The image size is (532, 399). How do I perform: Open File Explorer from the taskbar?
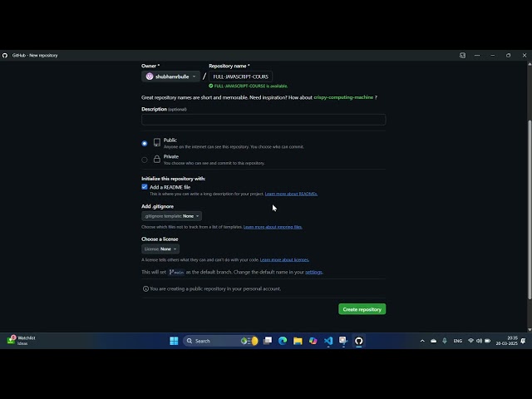(298, 341)
